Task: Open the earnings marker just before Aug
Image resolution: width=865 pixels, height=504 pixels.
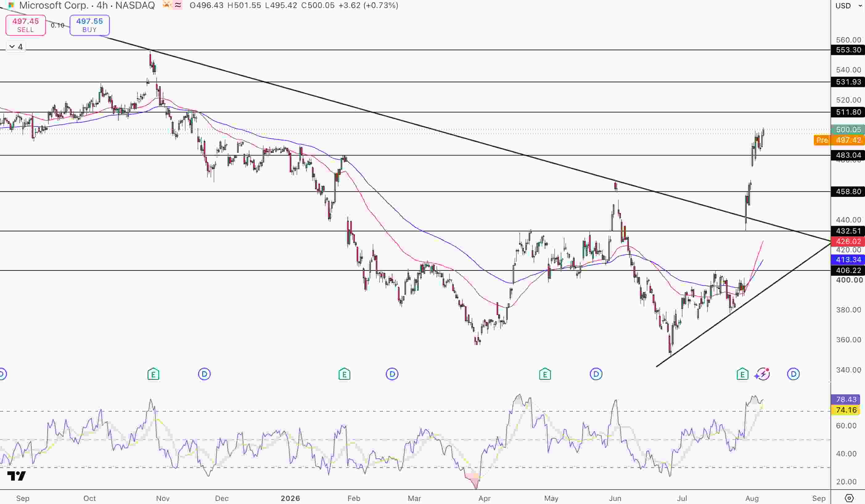Action: pos(742,374)
